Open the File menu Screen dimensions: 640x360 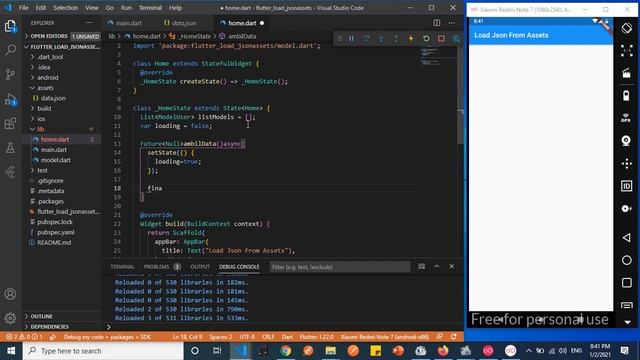[24, 7]
